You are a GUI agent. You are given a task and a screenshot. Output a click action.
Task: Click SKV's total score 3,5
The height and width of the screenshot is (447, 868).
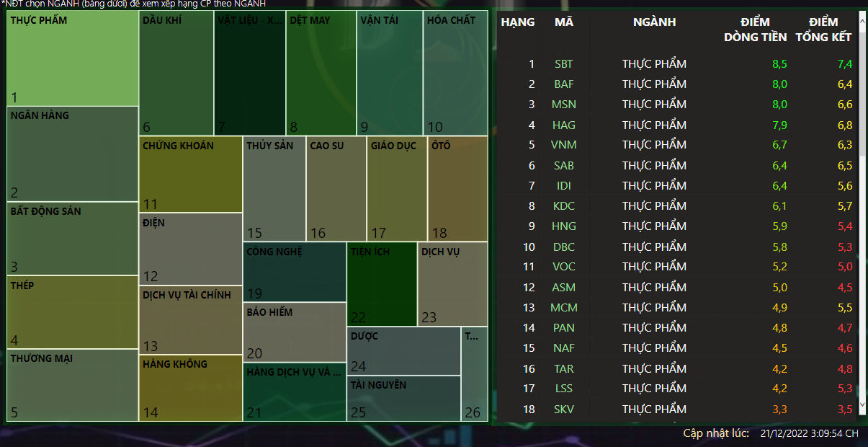tap(845, 409)
